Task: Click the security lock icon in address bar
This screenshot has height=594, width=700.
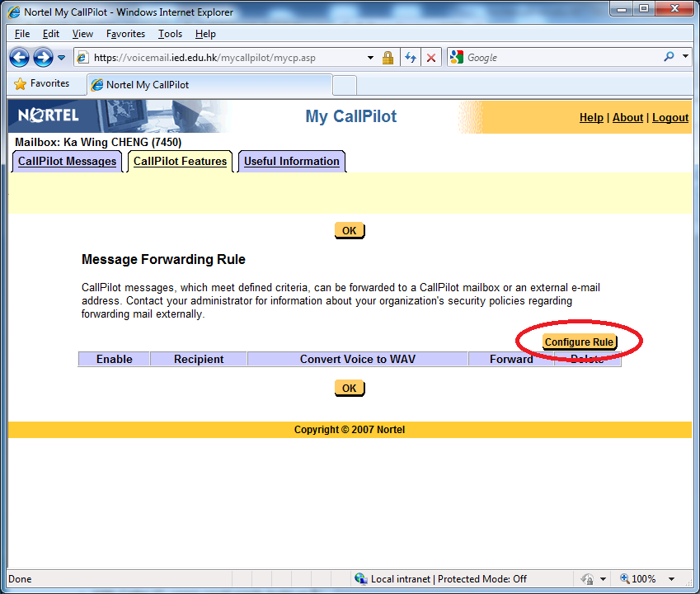Action: tap(388, 58)
